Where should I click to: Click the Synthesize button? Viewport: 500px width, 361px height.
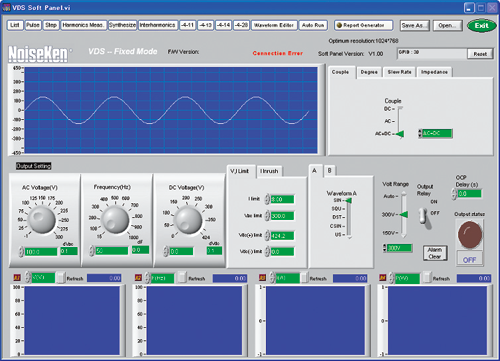point(122,25)
